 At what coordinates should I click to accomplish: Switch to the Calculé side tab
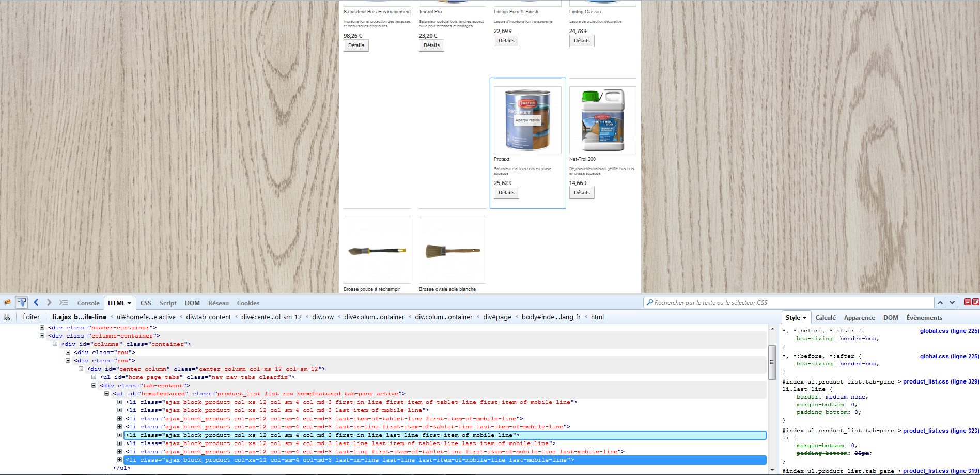(826, 318)
